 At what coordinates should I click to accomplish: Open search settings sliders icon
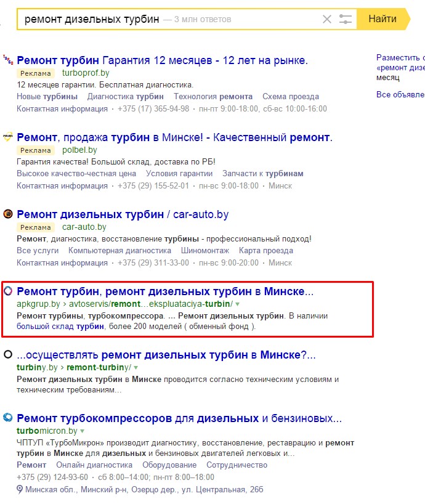click(346, 19)
